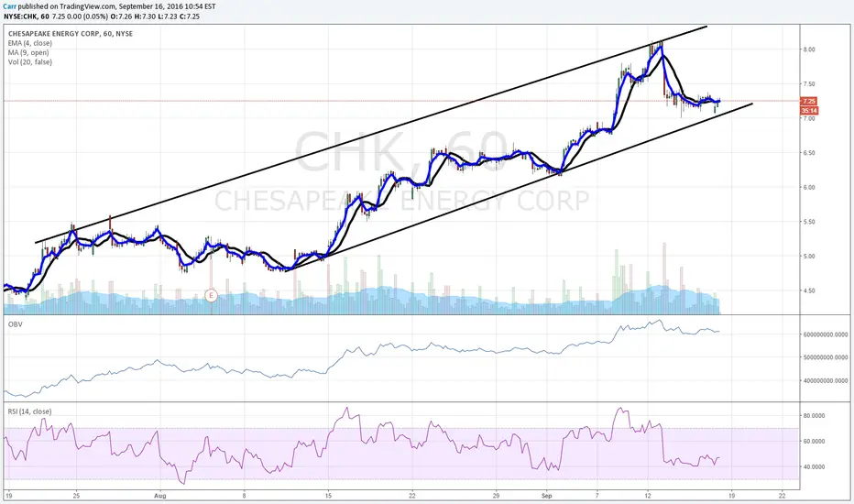Click the 40.0000 RSI axis label
This screenshot has height=504, width=854.
click(814, 467)
